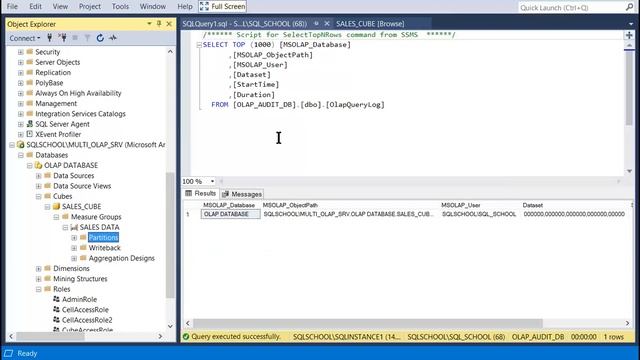Click the results horizontal scrollbar
640x360 pixels.
click(x=367, y=323)
